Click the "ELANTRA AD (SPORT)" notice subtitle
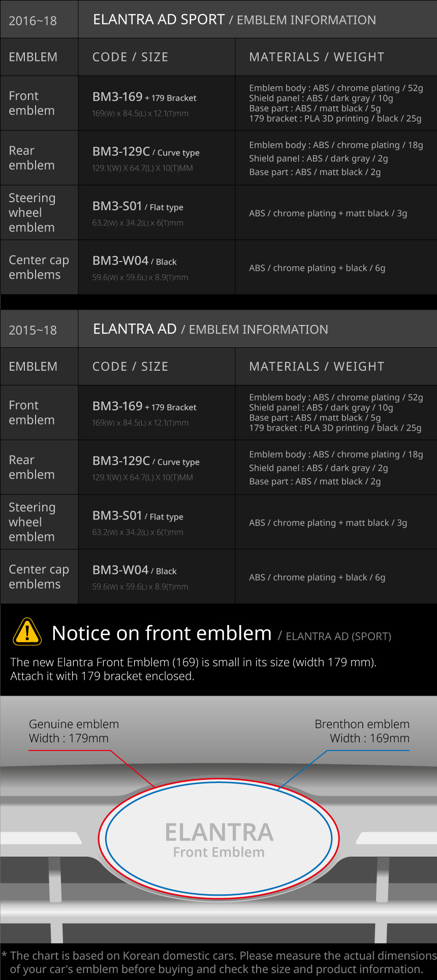This screenshot has height=980, width=437. pos(338,636)
